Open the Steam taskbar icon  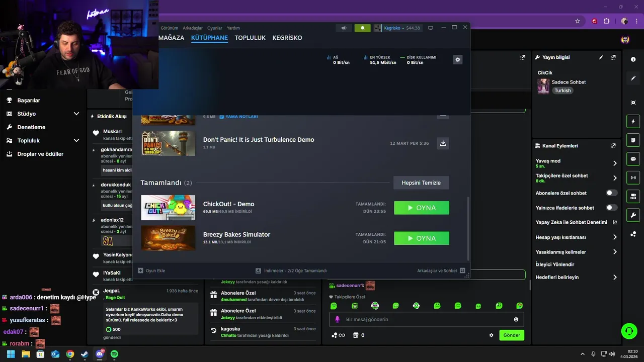[85, 354]
